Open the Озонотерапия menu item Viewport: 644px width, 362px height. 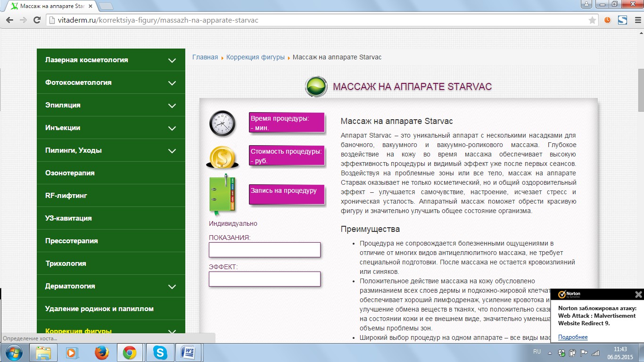pos(111,173)
